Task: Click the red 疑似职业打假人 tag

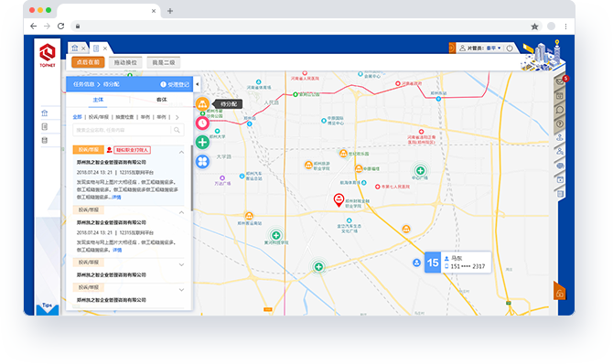Action: (x=132, y=150)
